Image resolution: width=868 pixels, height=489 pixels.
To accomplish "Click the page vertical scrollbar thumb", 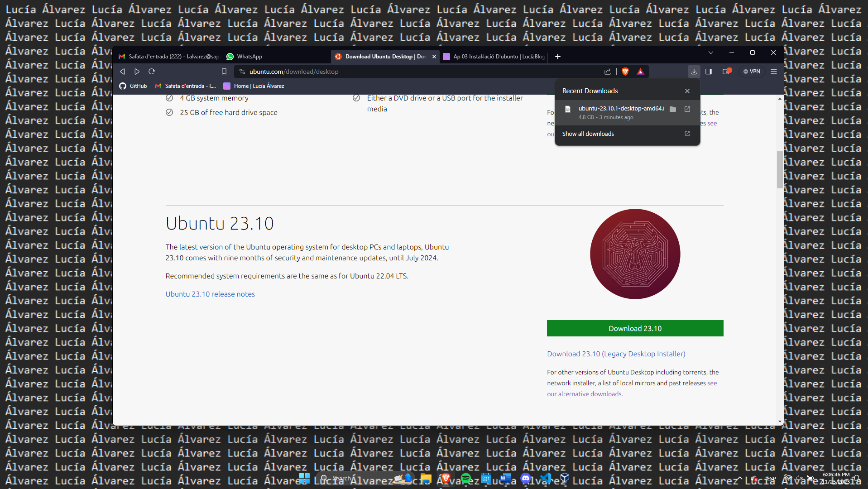I will click(780, 169).
